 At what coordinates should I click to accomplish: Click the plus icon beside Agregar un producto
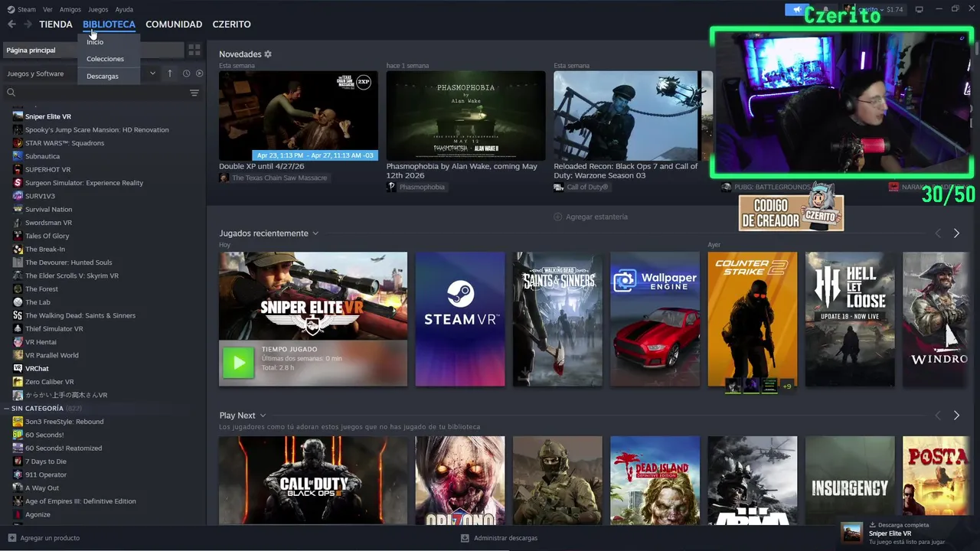11,538
